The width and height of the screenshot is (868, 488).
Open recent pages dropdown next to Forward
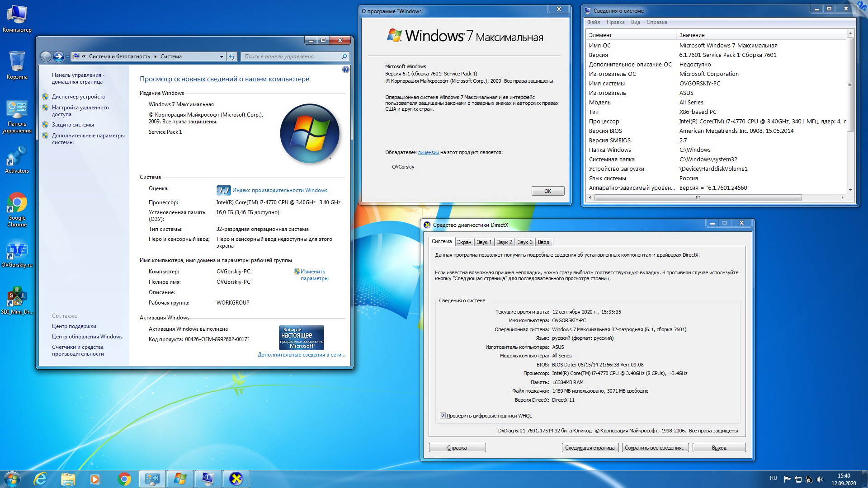pyautogui.click(x=67, y=57)
